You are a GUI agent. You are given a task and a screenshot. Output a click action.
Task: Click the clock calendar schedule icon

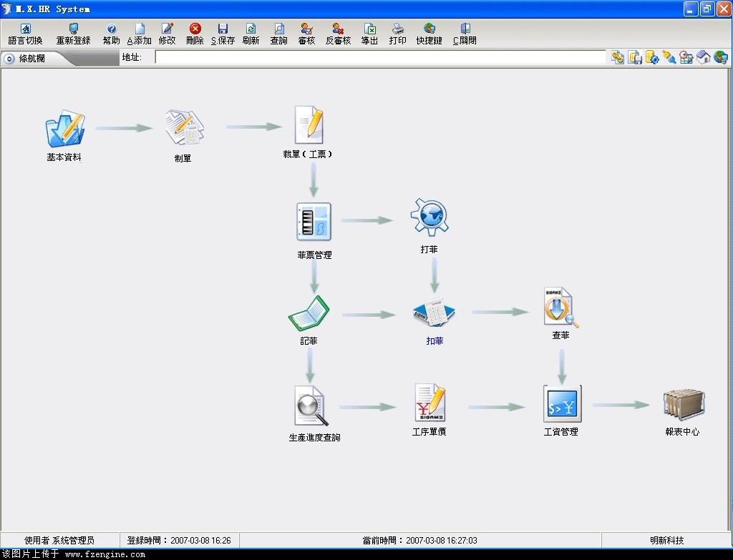pyautogui.click(x=686, y=57)
